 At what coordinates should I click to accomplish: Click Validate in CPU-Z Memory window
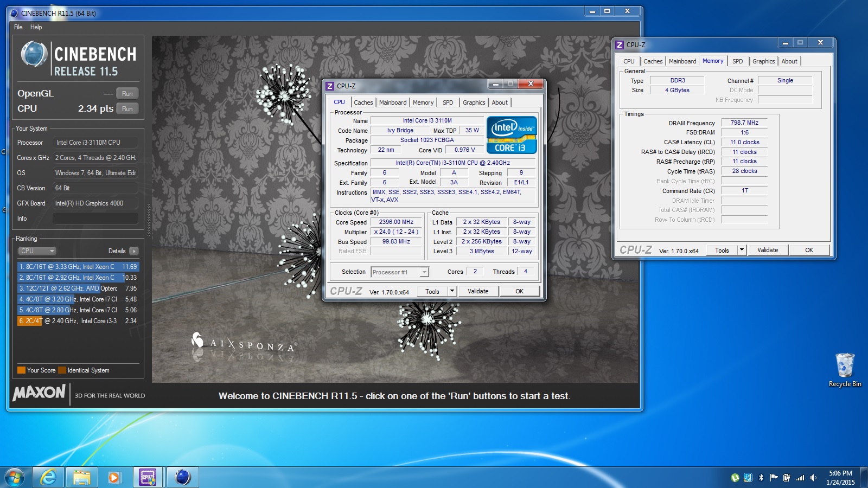[768, 250]
